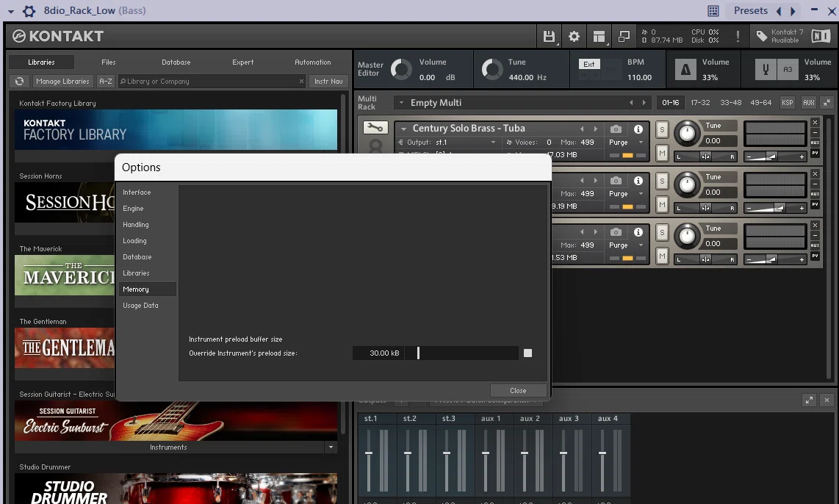Toggle the AUX button in Multi Rack header

(x=808, y=103)
